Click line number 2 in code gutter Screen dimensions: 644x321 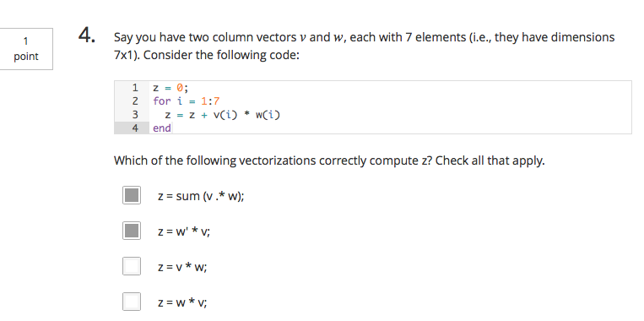pyautogui.click(x=135, y=101)
